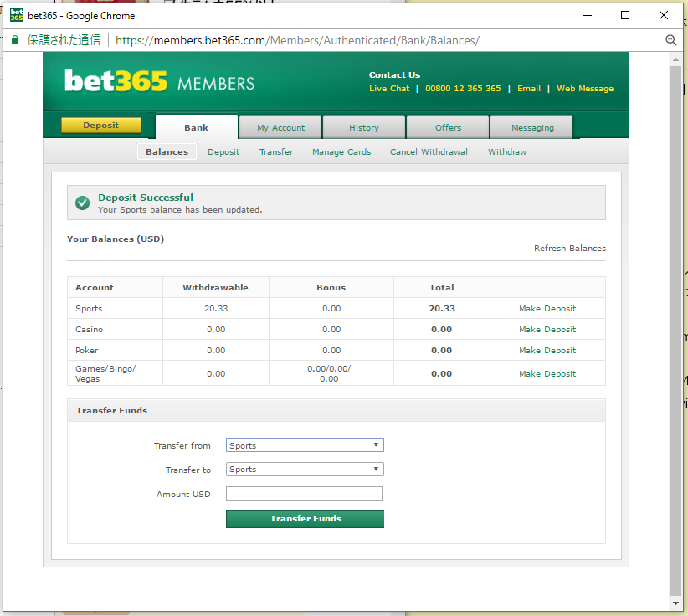Click the Web Message link
Viewport: 688px width, 616px height.
[x=585, y=88]
